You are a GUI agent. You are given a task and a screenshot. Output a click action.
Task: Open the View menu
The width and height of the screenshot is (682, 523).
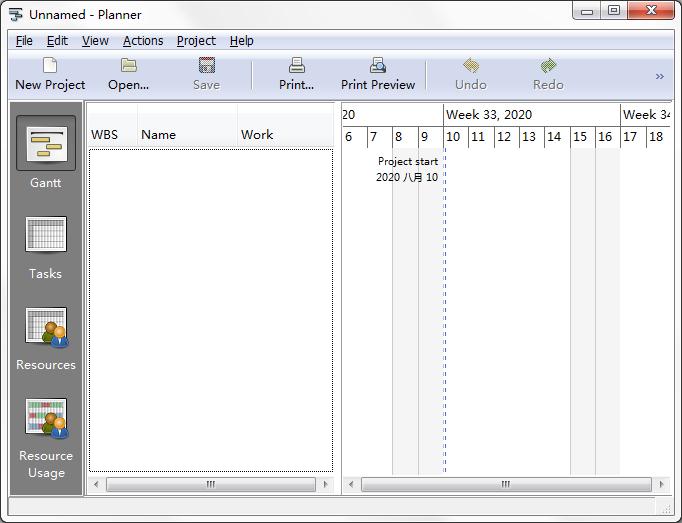tap(95, 41)
